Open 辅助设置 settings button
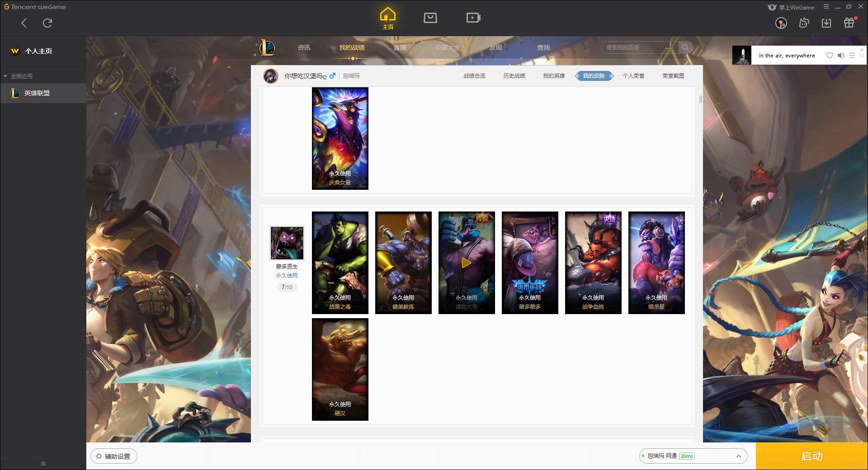This screenshot has width=868, height=470. click(x=114, y=456)
